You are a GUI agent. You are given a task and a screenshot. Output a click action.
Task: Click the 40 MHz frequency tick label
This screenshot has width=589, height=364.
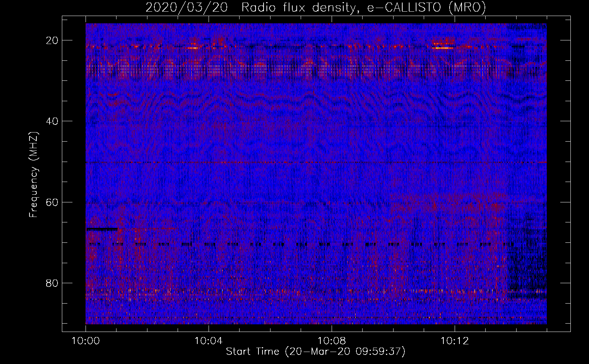point(52,121)
